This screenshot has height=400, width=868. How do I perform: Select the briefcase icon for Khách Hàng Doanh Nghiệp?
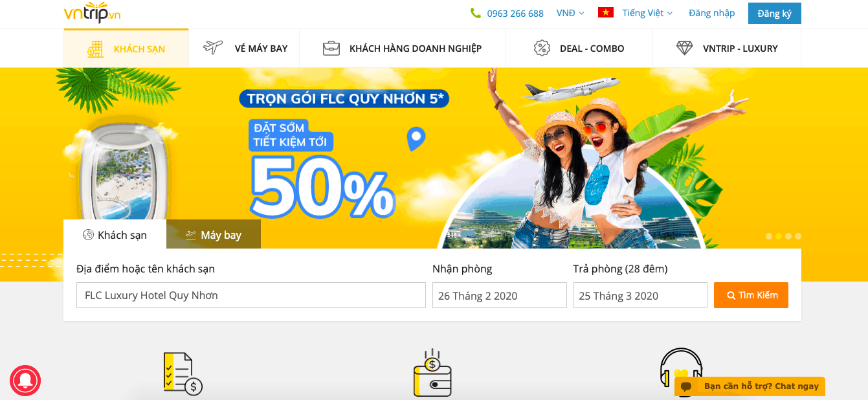click(331, 47)
